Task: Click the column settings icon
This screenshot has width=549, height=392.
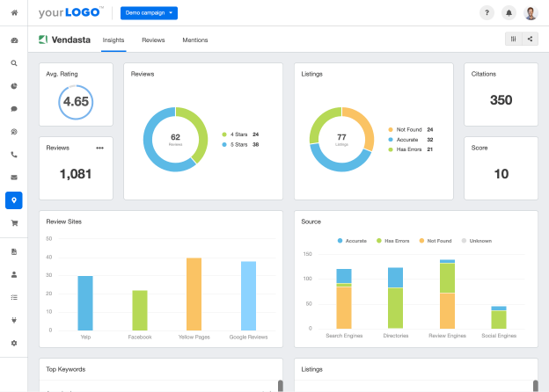Action: coord(513,39)
